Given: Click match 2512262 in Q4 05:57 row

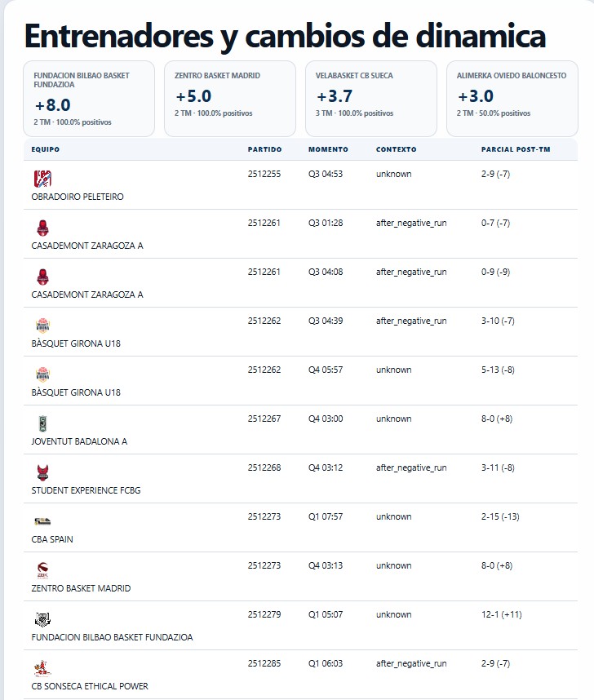Looking at the screenshot, I should (x=264, y=370).
